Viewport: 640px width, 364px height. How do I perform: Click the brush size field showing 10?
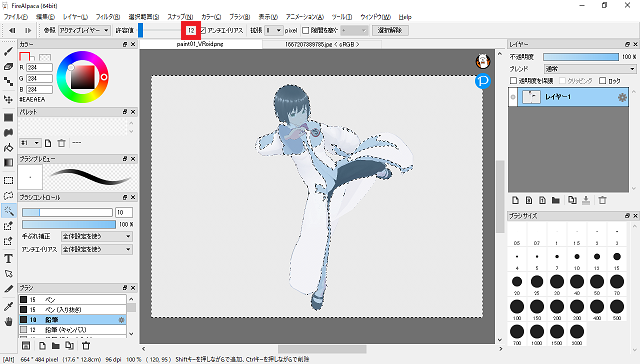coord(124,212)
